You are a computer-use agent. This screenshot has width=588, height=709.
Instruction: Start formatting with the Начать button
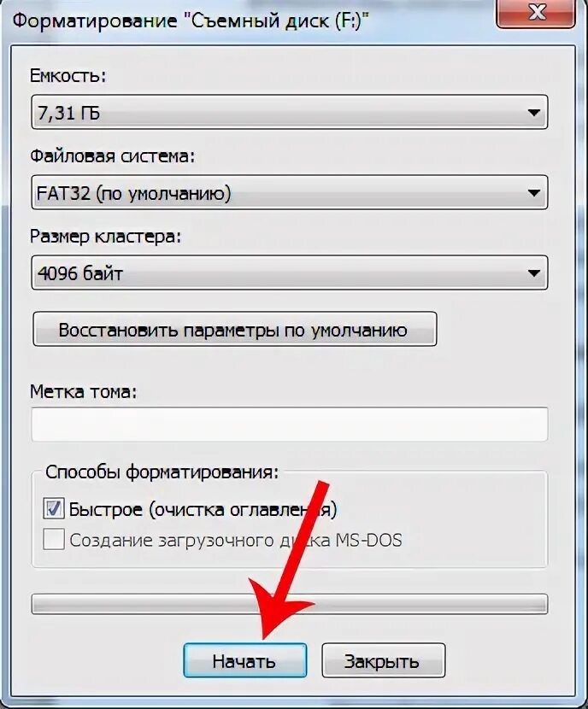click(244, 660)
